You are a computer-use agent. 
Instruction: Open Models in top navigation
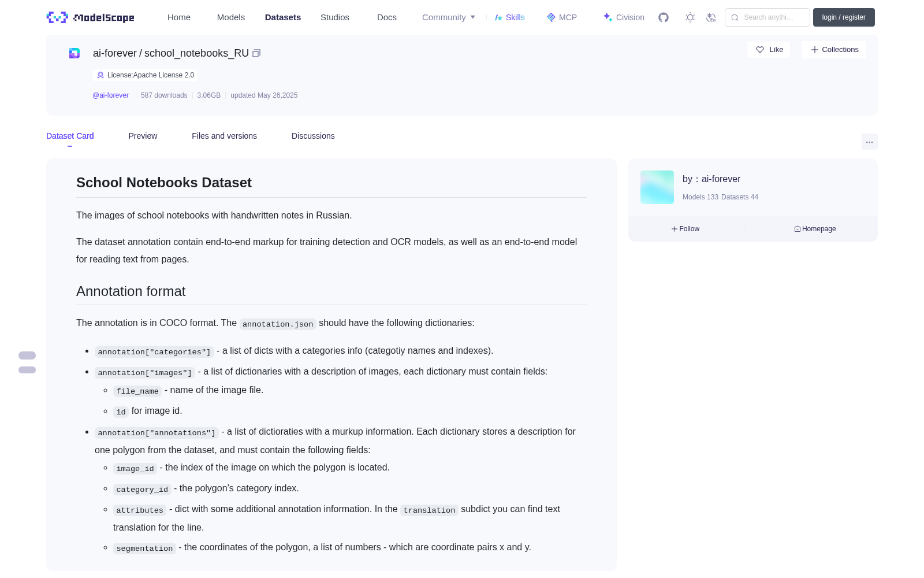231,17
